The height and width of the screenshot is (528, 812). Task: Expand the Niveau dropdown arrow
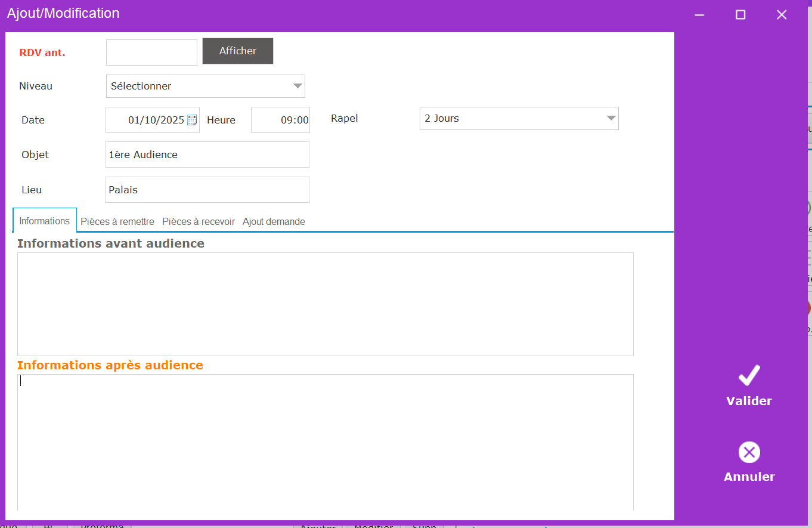click(297, 86)
